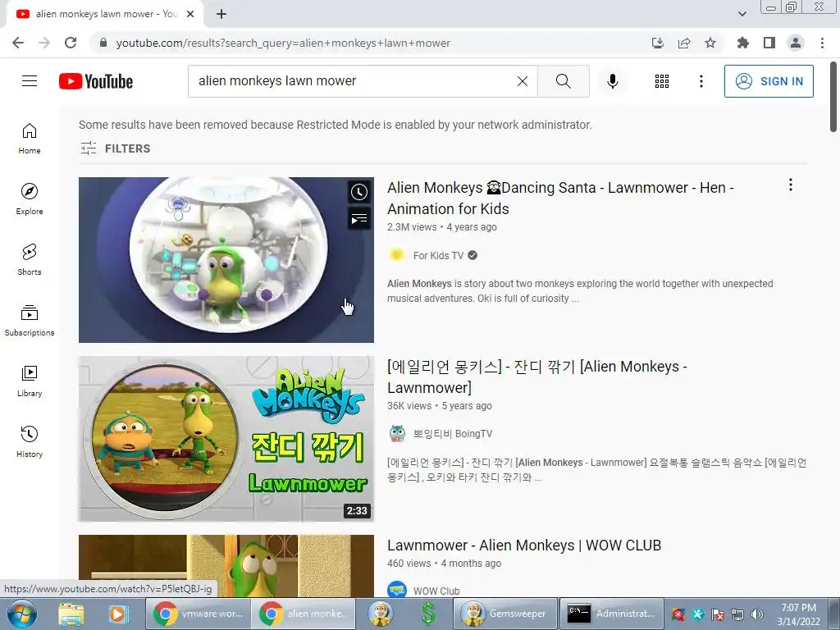Open Explore in the sidebar
Screen dimensions: 840x630
click(30, 199)
